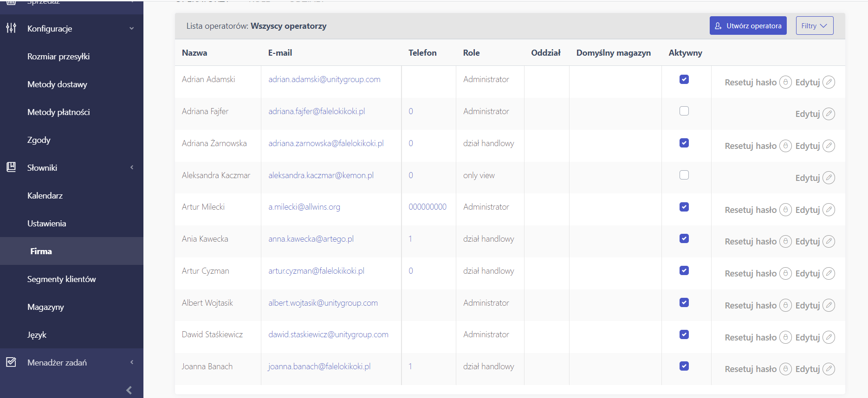Screen dimensions: 868x398
Task: Click lock icon for Adrian Adamski
Action: [x=785, y=82]
